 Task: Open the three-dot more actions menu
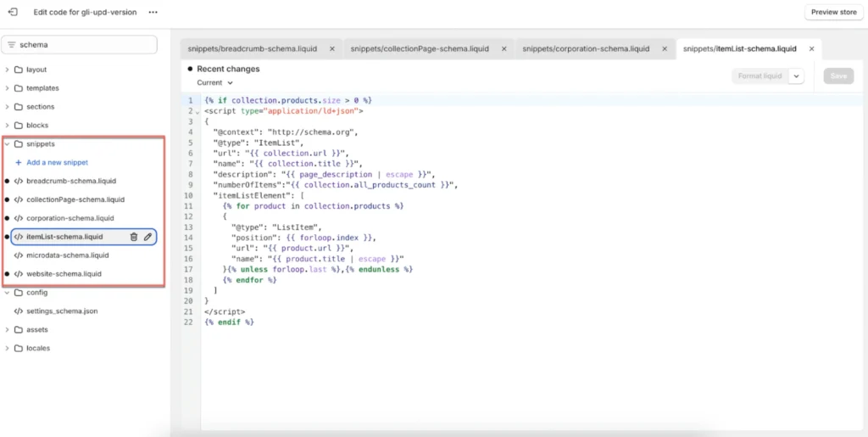[153, 12]
